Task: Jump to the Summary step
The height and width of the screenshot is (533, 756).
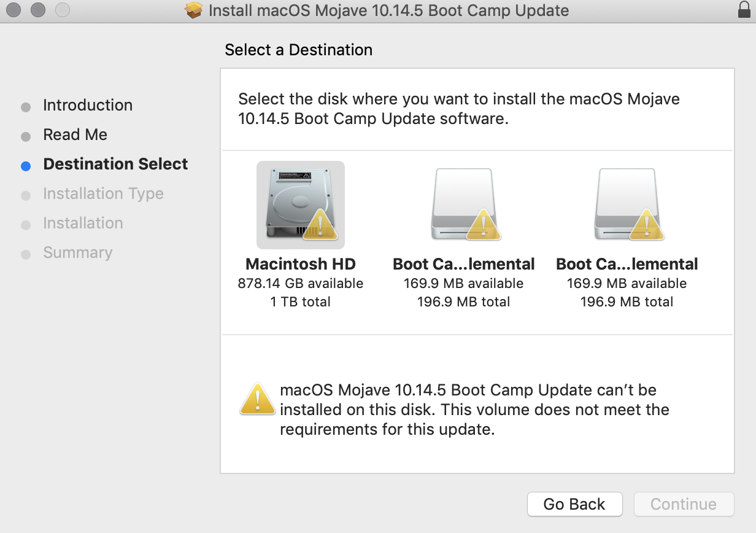Action: point(78,253)
